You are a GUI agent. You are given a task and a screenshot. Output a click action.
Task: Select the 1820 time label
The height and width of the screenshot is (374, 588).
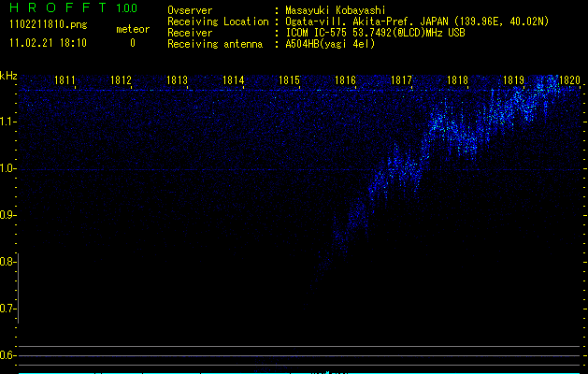pos(569,80)
